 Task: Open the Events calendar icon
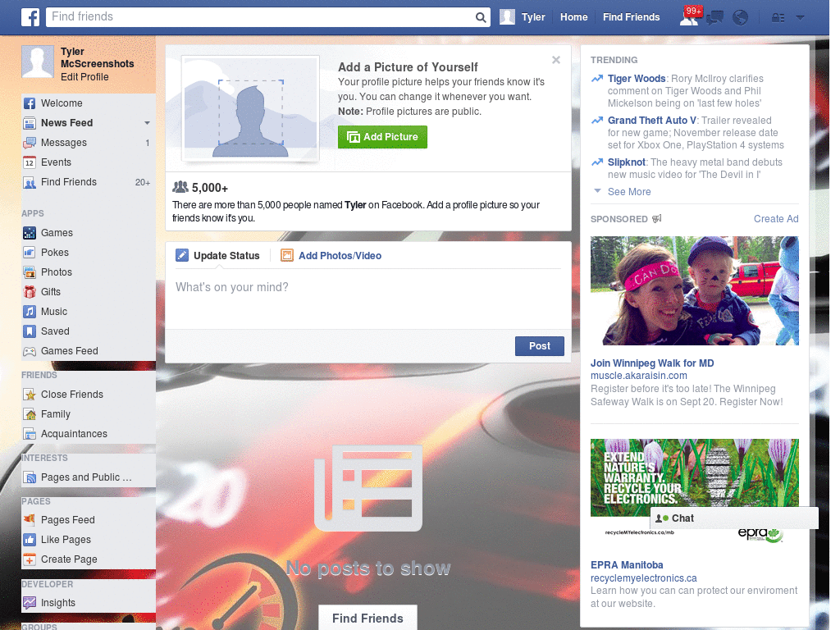click(x=30, y=162)
